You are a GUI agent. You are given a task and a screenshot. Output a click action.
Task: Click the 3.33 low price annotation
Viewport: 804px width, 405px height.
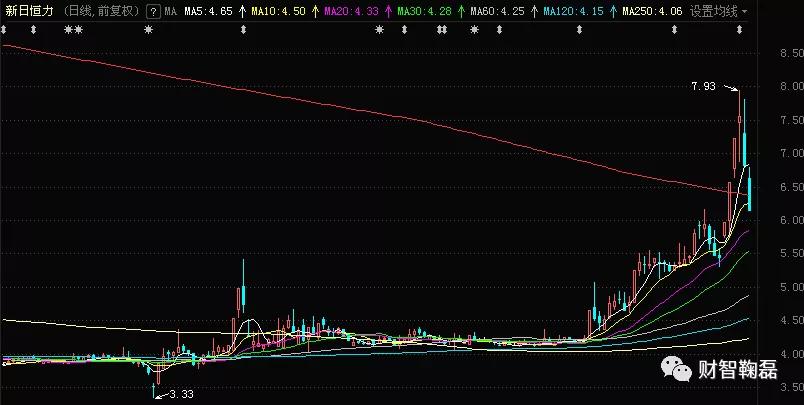tap(182, 394)
